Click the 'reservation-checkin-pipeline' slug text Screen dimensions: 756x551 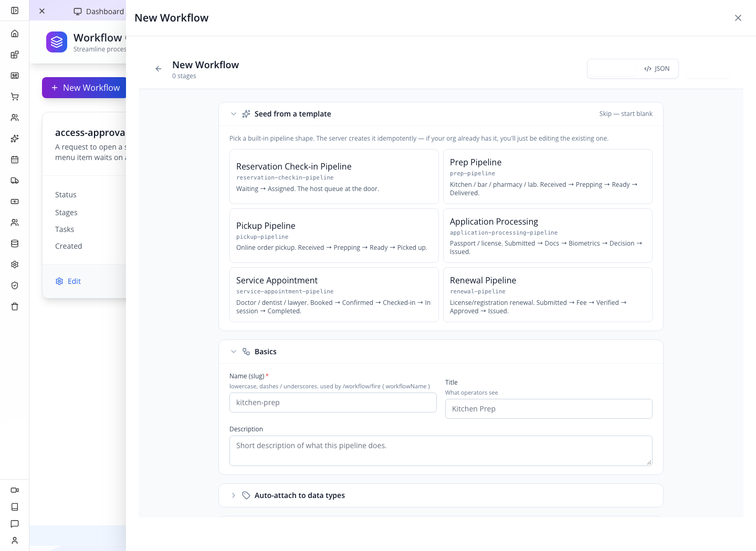click(285, 178)
